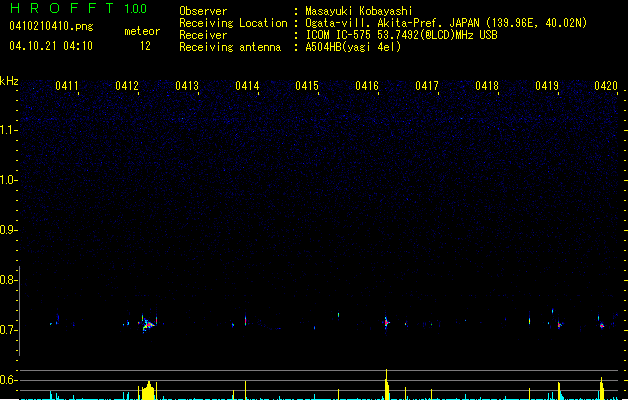Click the Receiver label
This screenshot has width=629, height=400.
tap(203, 35)
